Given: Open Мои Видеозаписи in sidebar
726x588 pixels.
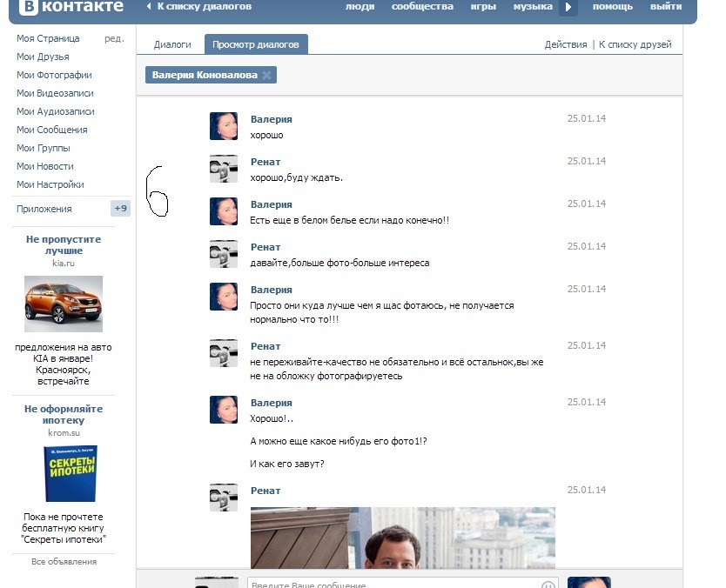Looking at the screenshot, I should click(x=55, y=93).
